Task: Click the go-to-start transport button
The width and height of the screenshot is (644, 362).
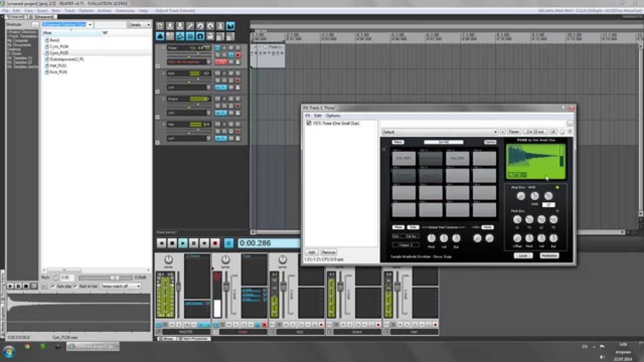Action: 162,243
